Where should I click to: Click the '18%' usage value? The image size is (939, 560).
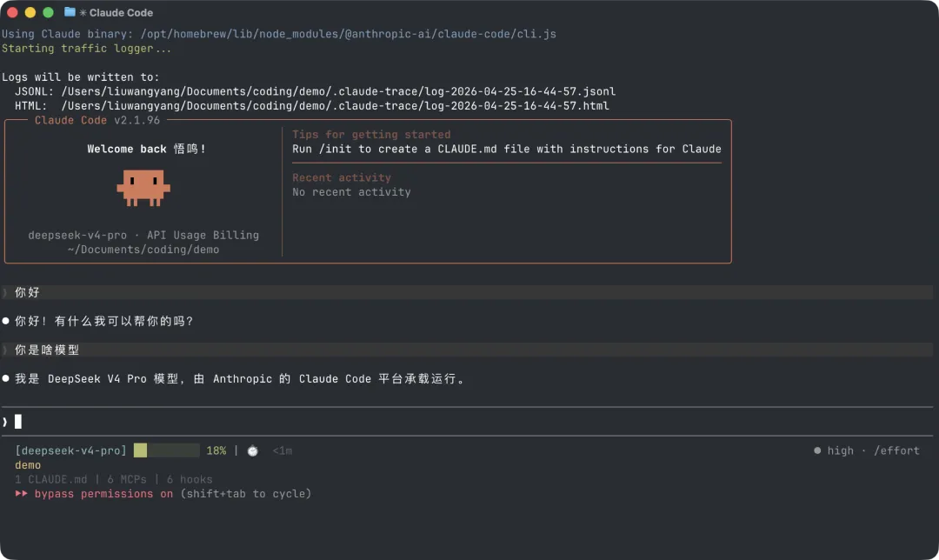tap(216, 450)
